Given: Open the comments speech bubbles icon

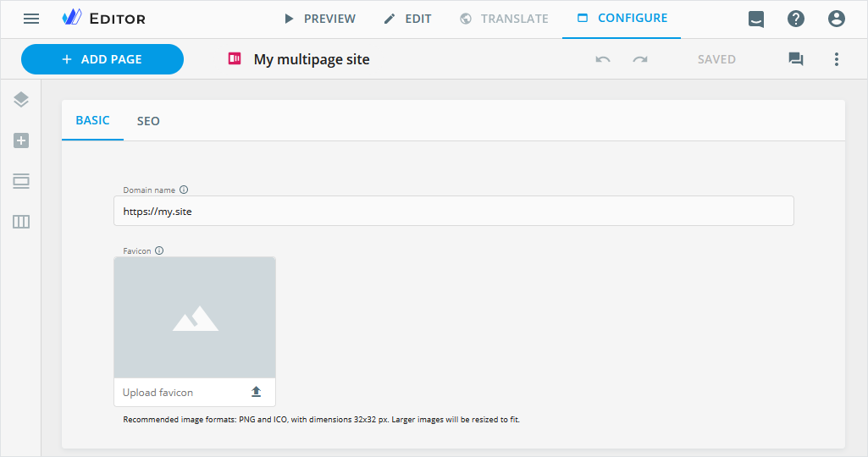Looking at the screenshot, I should pos(795,58).
